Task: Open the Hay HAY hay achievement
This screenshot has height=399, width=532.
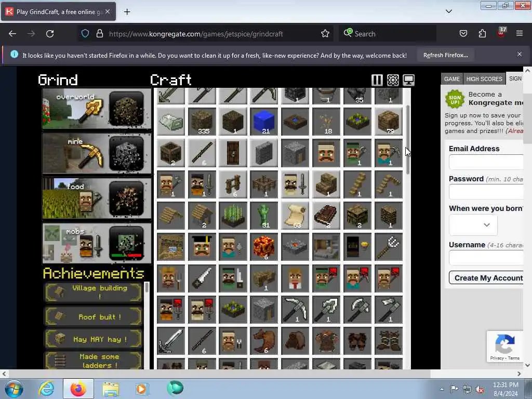Action: [x=94, y=339]
